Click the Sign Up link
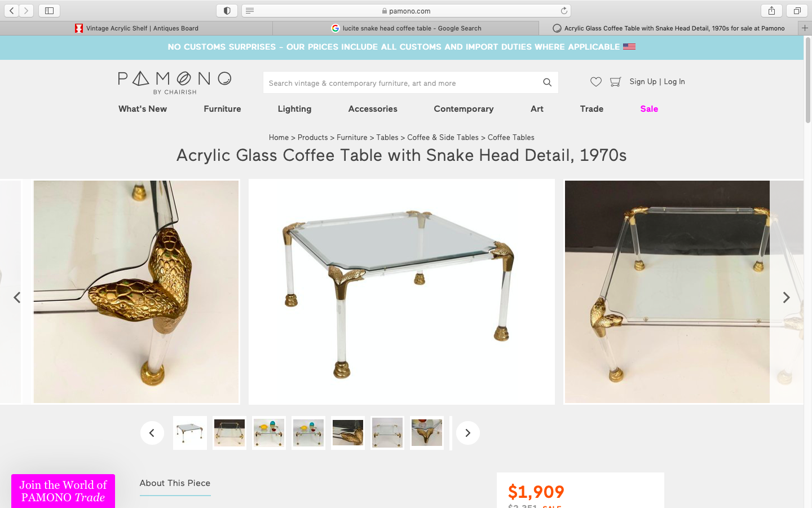812x508 pixels. [643, 82]
